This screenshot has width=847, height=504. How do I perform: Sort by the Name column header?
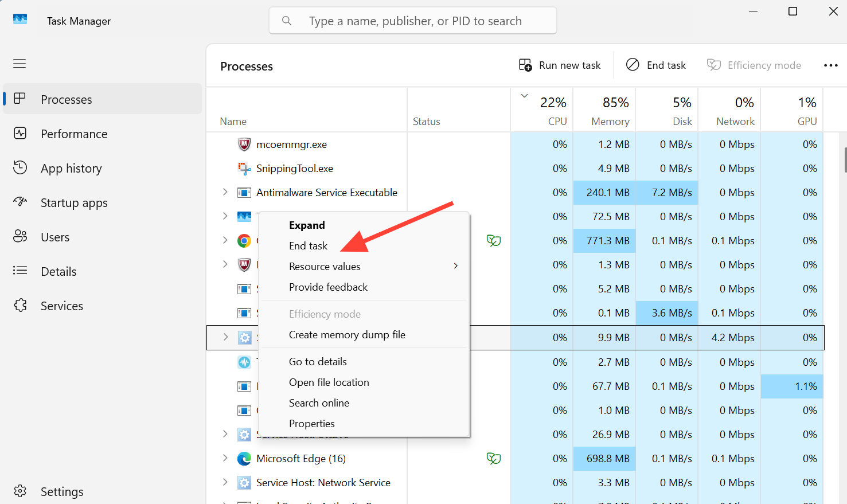click(233, 122)
